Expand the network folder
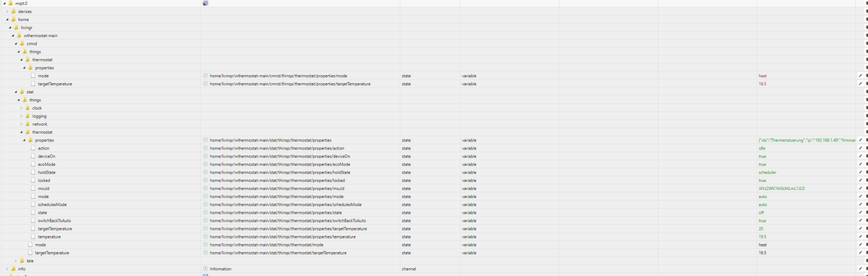 click(x=21, y=124)
